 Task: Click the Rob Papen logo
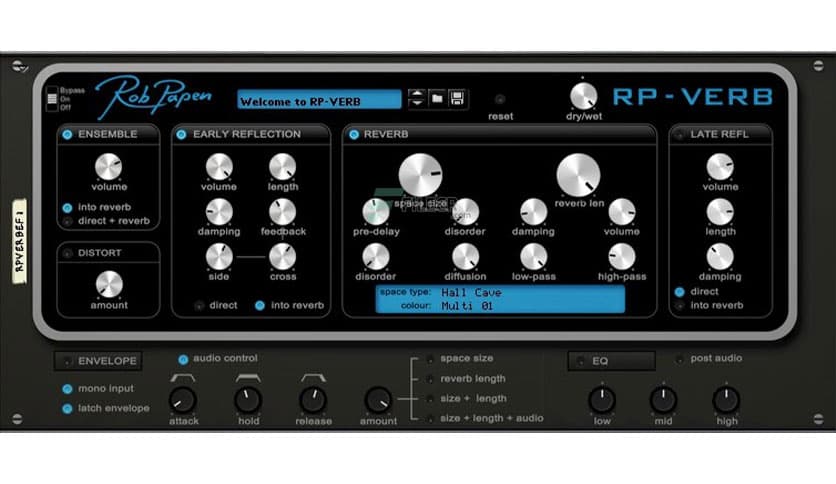(x=154, y=97)
